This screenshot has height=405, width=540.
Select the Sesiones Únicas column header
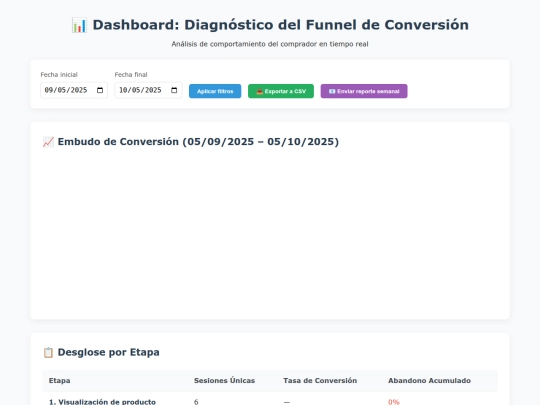coord(224,381)
